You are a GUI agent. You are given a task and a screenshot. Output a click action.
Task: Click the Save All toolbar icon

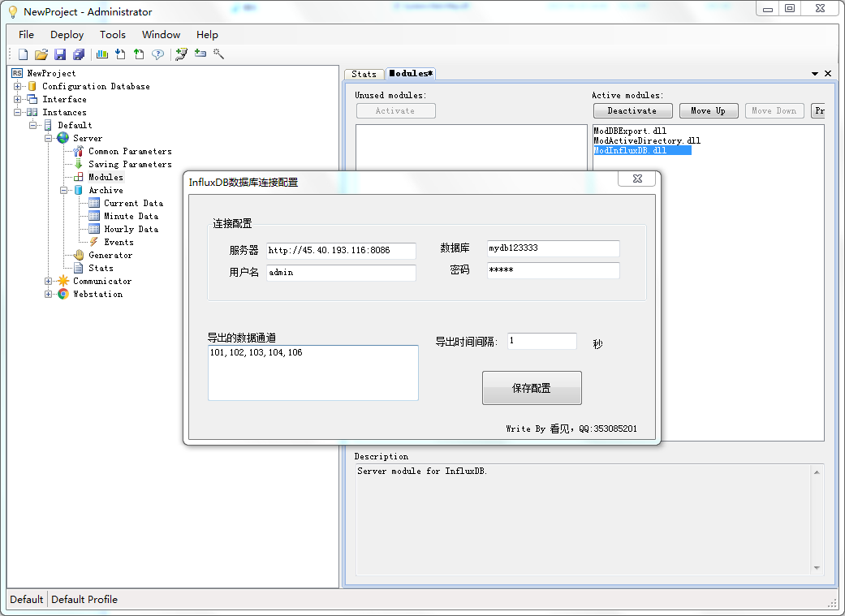pyautogui.click(x=79, y=54)
